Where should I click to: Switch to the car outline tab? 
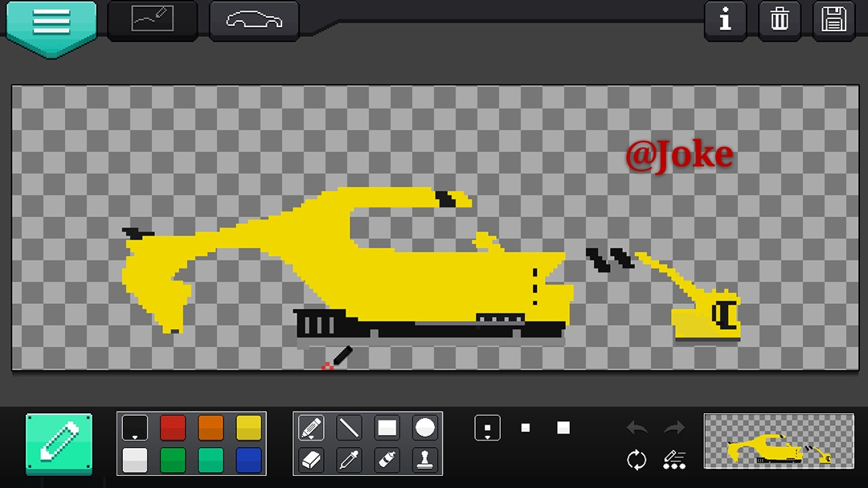click(x=254, y=20)
